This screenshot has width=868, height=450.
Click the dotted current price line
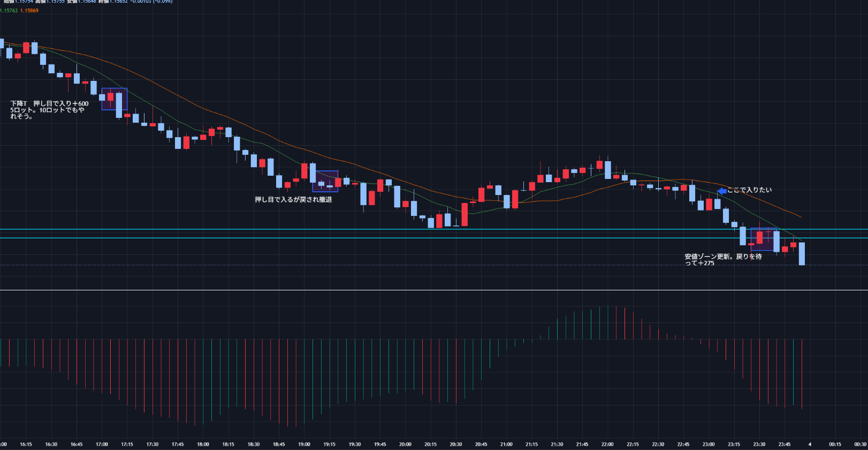375,265
